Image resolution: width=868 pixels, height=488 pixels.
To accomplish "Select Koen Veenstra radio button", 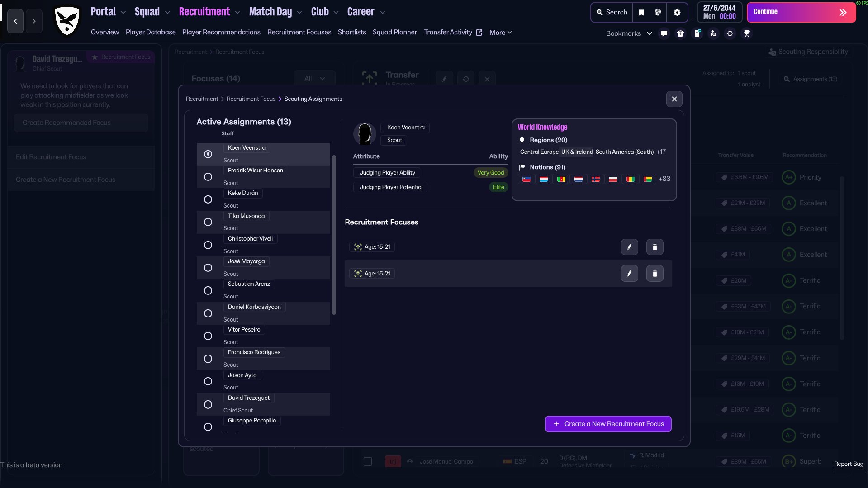I will click(x=208, y=154).
